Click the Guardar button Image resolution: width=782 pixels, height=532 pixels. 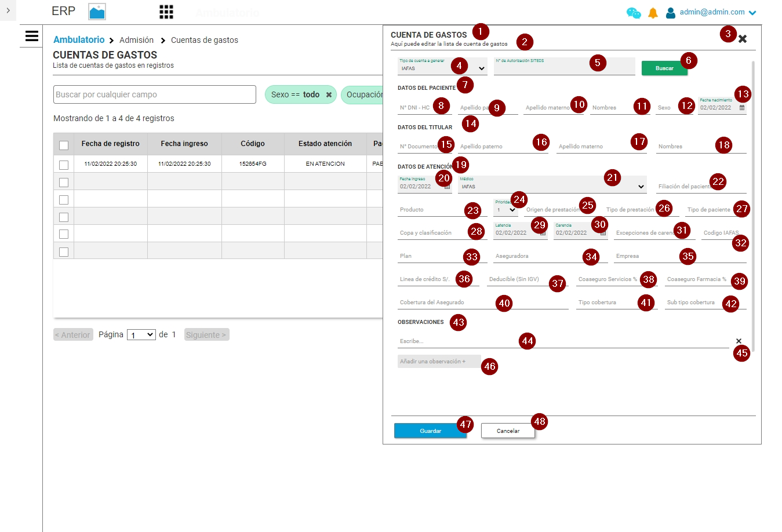pyautogui.click(x=430, y=431)
